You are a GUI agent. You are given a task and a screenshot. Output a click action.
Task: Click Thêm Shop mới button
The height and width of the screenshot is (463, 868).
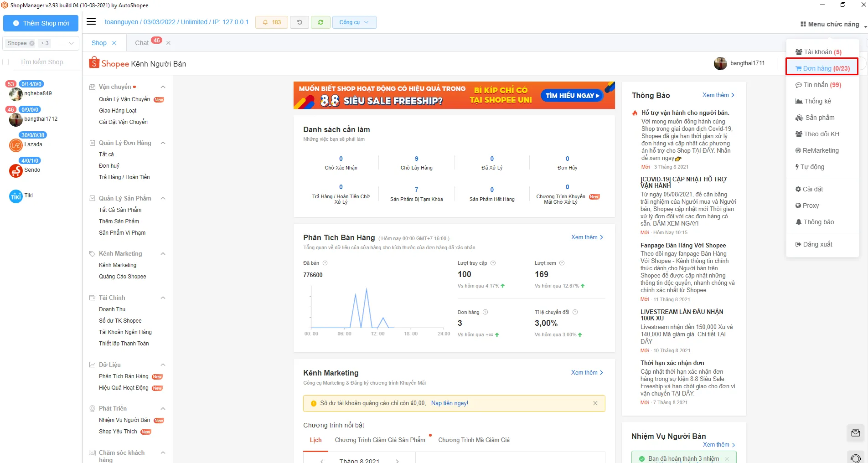click(41, 23)
